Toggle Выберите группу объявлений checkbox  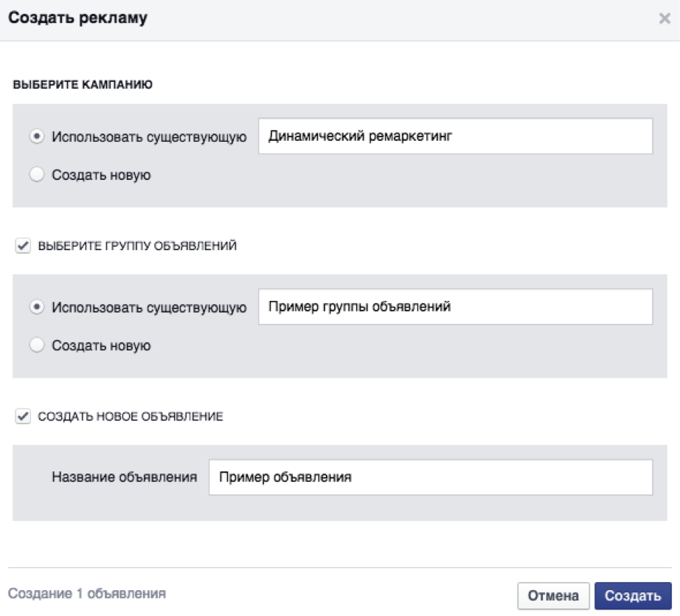click(22, 246)
